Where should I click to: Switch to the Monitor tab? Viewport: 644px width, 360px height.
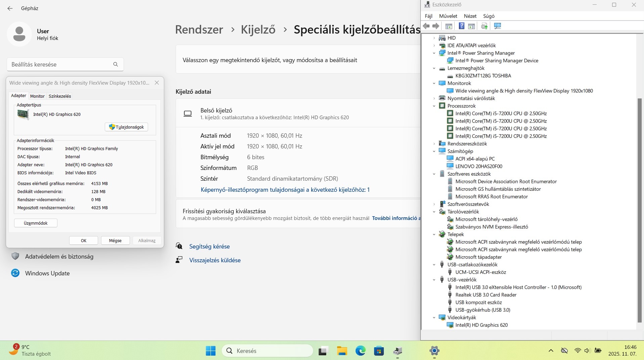pos(37,96)
